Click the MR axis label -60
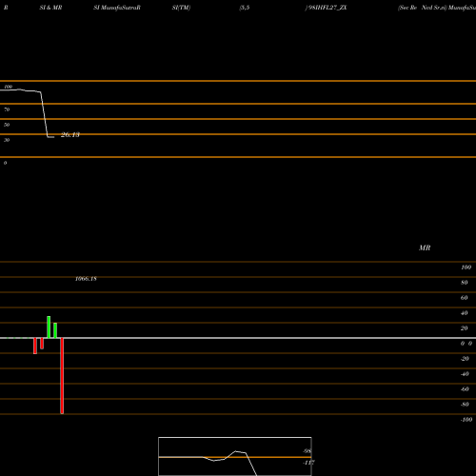 click(465, 389)
